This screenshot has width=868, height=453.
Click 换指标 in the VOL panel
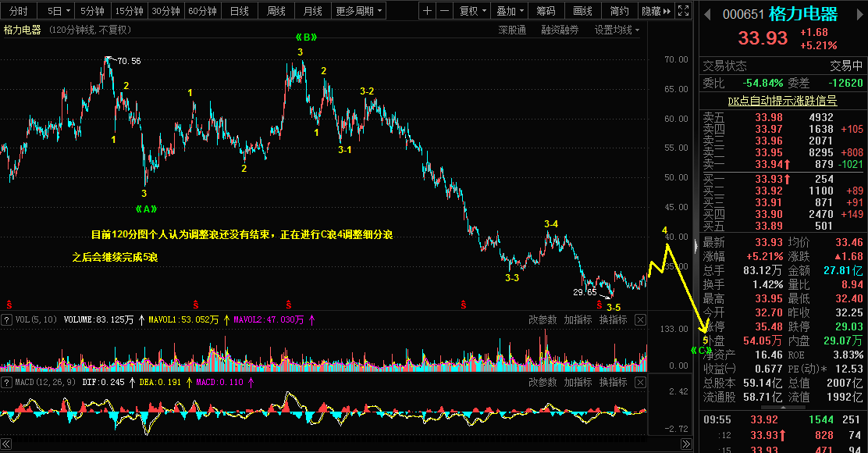(614, 319)
